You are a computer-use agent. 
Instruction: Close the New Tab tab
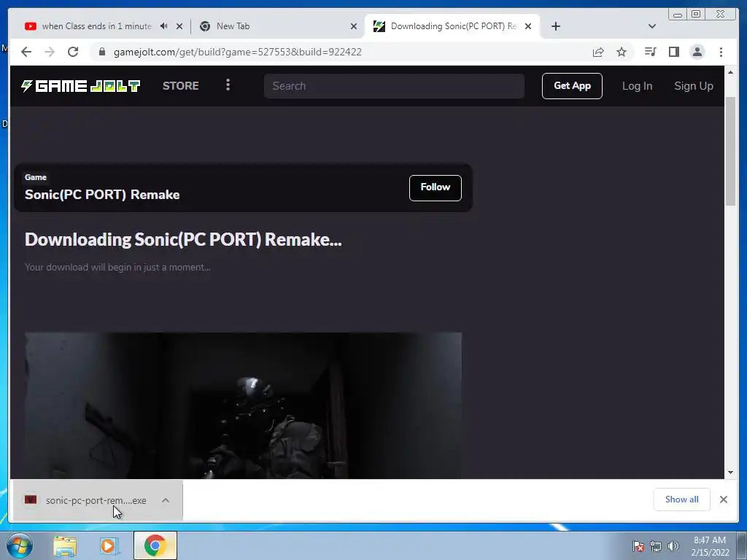354,26
